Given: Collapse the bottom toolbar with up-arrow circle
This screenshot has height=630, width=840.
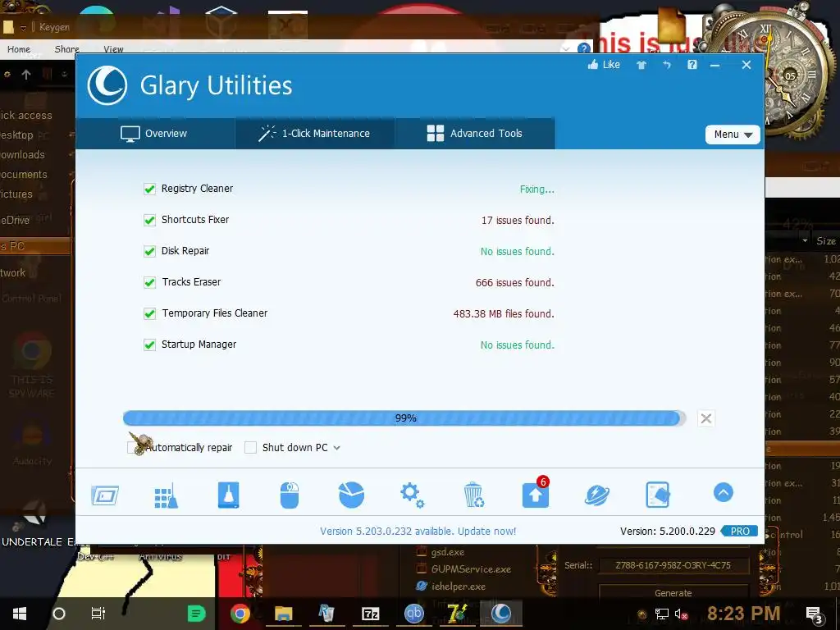Looking at the screenshot, I should pos(724,492).
